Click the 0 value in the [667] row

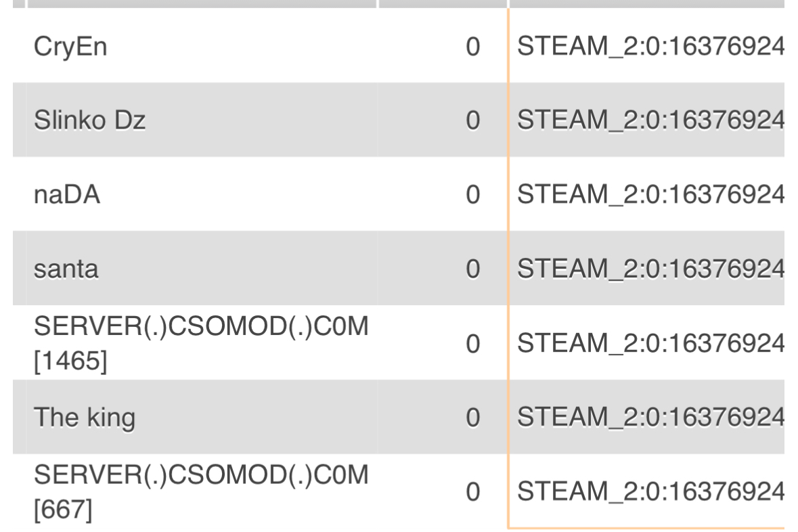click(473, 493)
